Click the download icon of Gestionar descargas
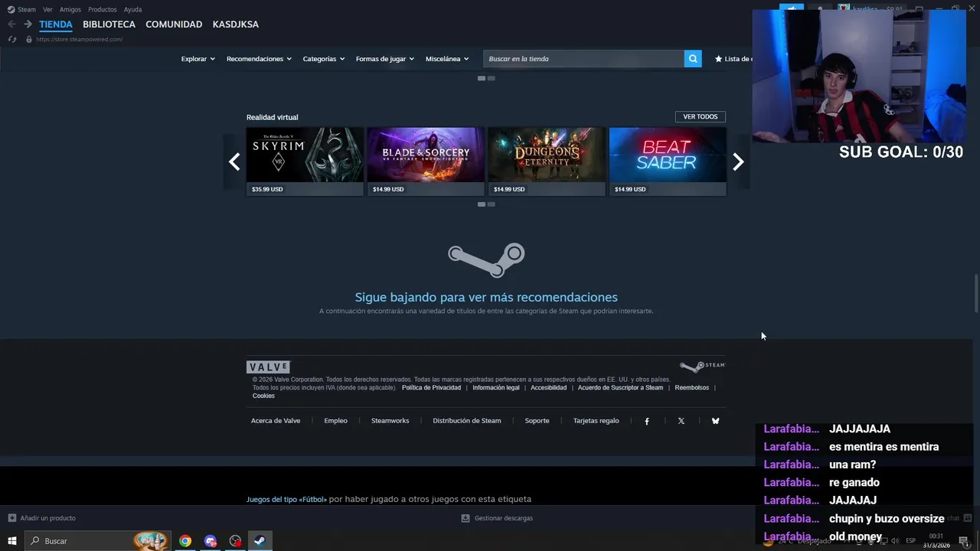The height and width of the screenshot is (551, 980). 465,518
